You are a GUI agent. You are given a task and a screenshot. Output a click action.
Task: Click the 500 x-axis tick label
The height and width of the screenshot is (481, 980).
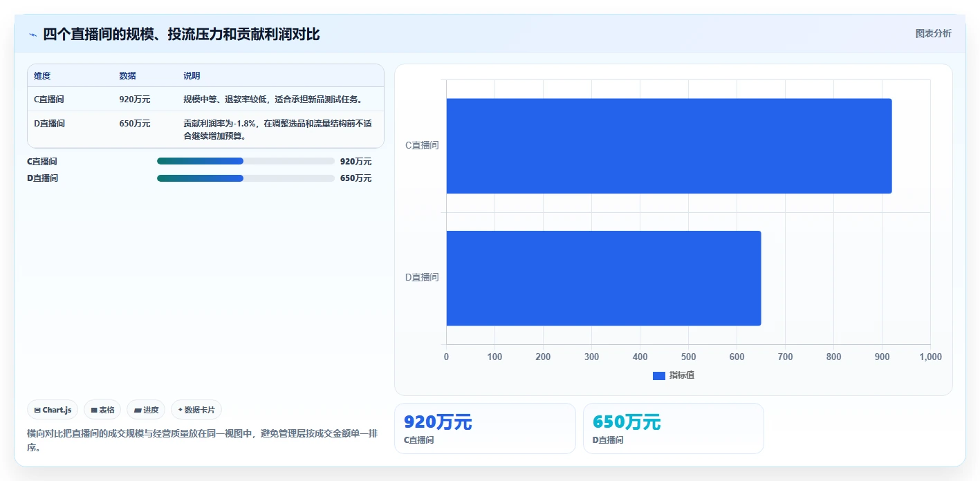coord(688,357)
